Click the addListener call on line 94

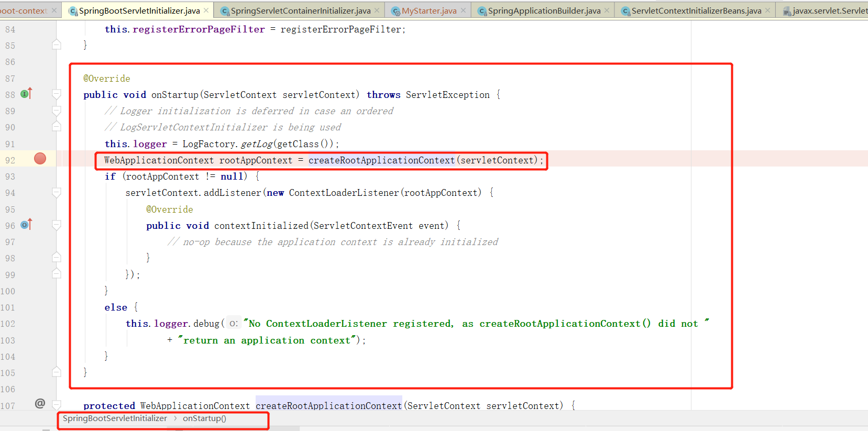coord(232,193)
